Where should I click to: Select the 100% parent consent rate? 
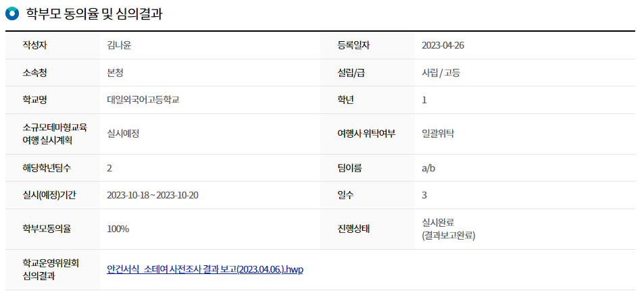click(118, 229)
